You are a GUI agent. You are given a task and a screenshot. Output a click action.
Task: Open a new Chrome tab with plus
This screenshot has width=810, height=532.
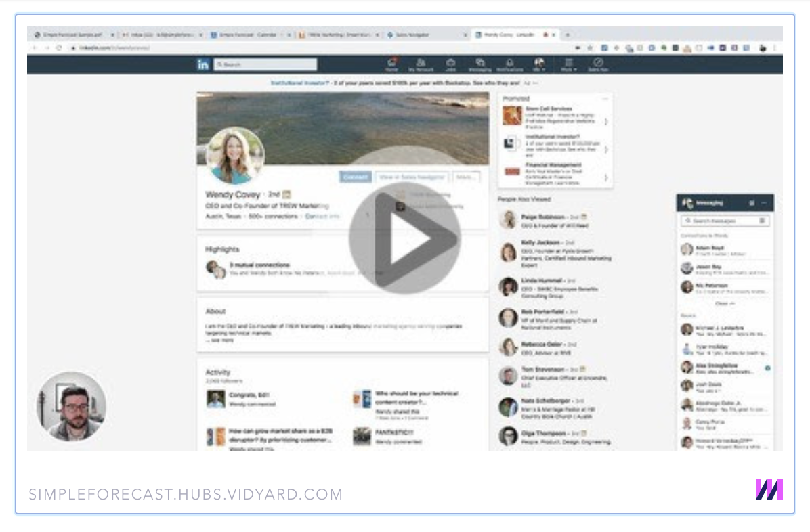click(x=568, y=35)
